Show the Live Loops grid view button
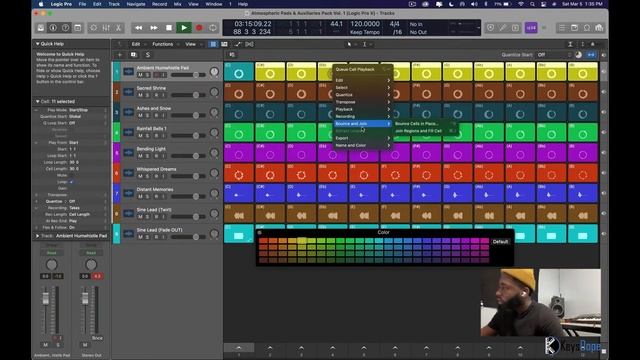The image size is (640, 360). (x=213, y=44)
